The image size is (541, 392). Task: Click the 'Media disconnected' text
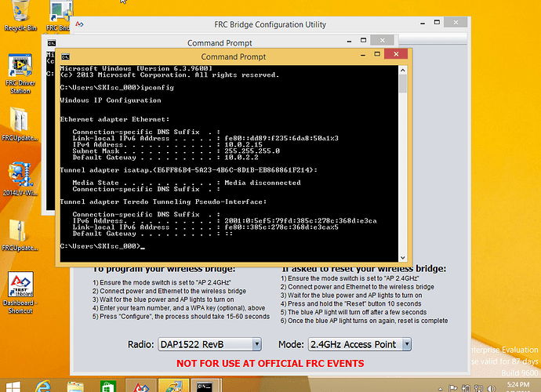[x=263, y=183]
